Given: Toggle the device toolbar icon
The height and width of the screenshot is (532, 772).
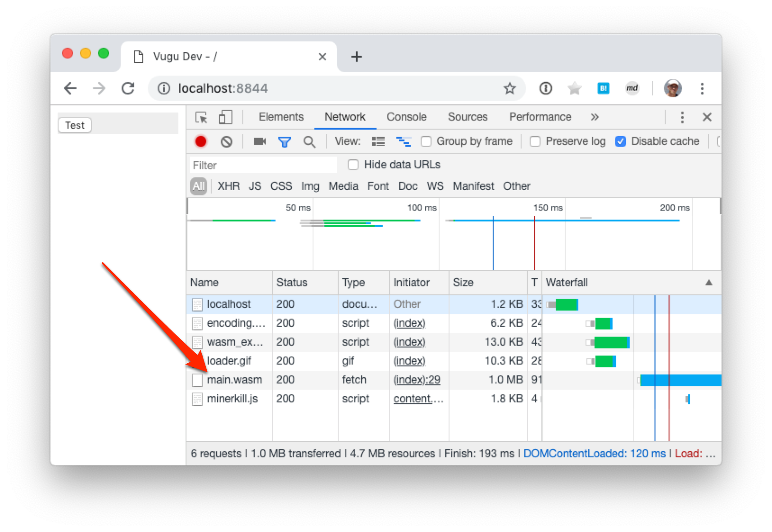Looking at the screenshot, I should pos(225,117).
